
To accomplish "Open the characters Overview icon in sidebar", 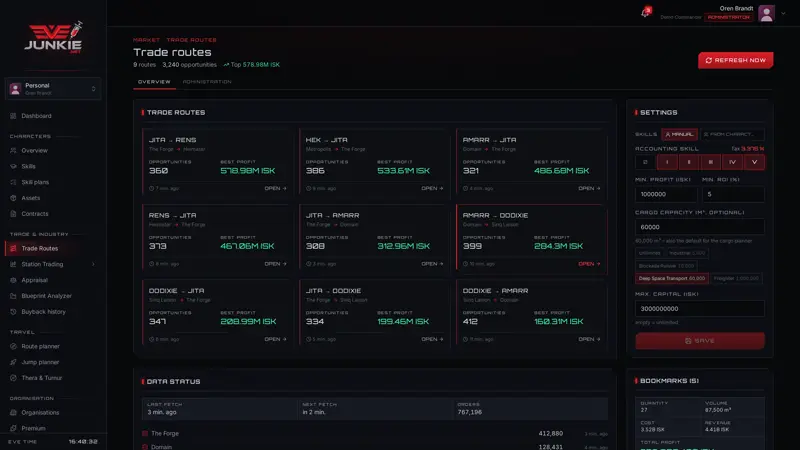I will 13,151.
